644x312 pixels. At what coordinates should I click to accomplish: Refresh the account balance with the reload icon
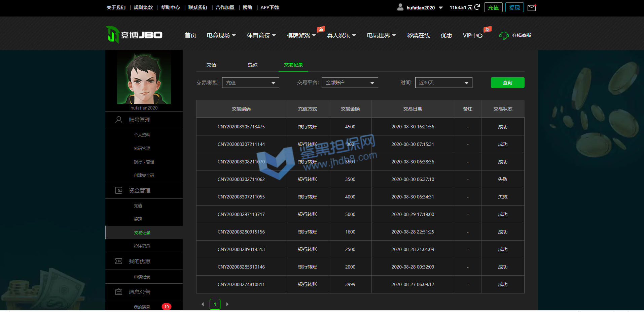pos(477,7)
